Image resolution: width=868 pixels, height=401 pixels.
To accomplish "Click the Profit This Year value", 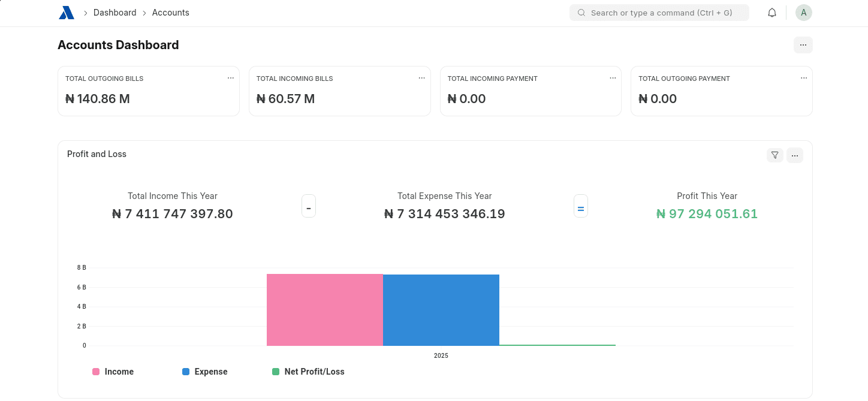I will tap(707, 213).
